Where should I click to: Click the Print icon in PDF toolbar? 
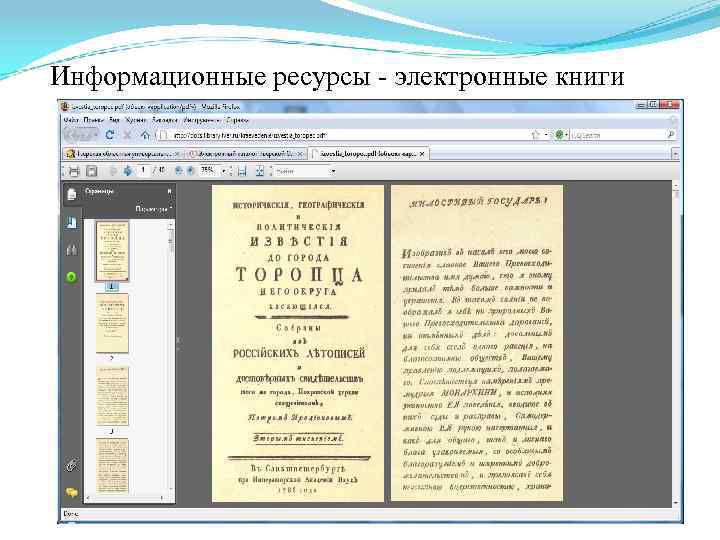(x=74, y=171)
